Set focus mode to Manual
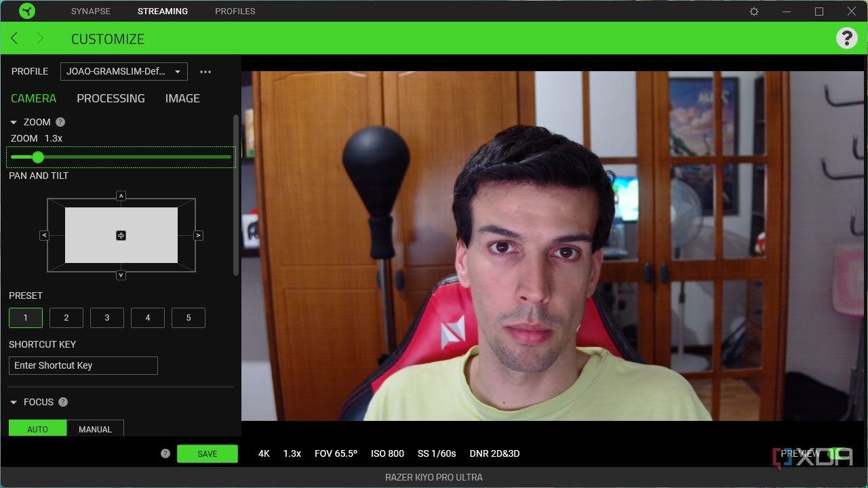 [95, 428]
